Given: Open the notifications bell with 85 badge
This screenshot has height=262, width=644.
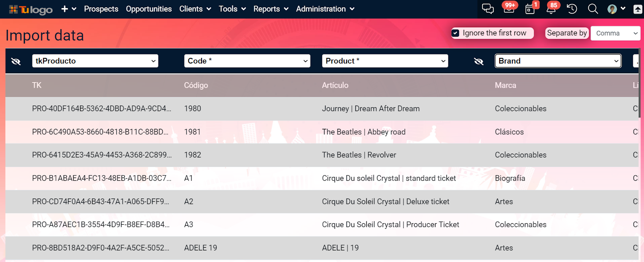Looking at the screenshot, I should [x=551, y=8].
